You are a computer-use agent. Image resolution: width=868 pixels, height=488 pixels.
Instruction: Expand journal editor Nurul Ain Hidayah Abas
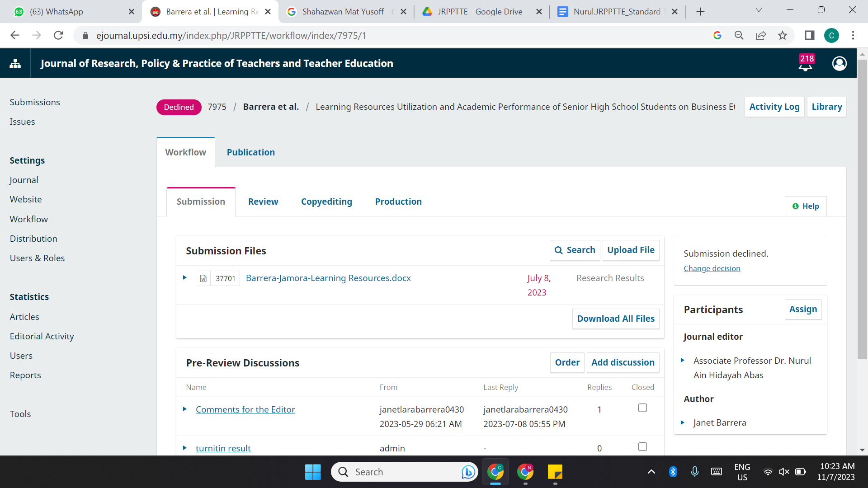[683, 360]
